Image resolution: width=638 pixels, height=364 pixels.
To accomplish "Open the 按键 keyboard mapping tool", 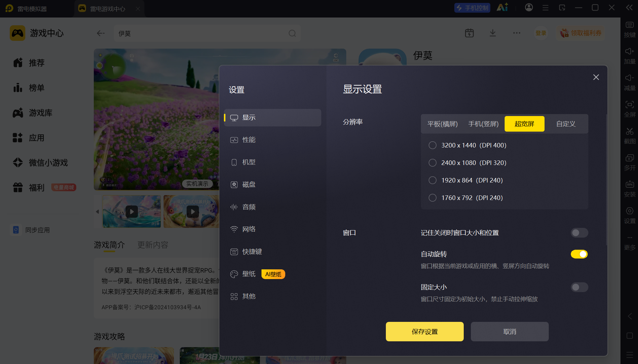I will pyautogui.click(x=630, y=29).
